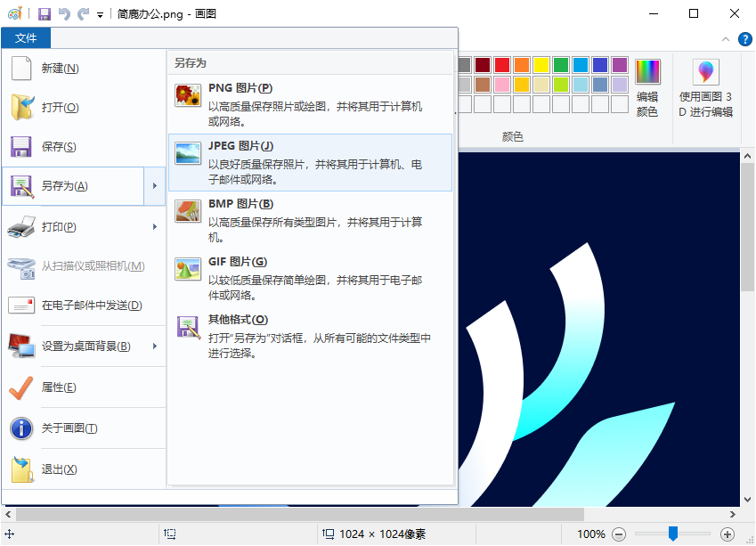
Task: Open the 文件 menu tab
Action: 26,38
